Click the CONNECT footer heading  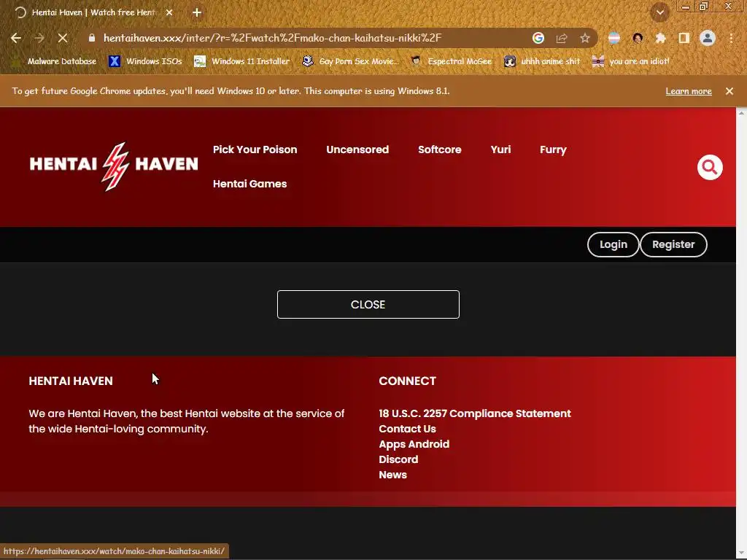407,381
